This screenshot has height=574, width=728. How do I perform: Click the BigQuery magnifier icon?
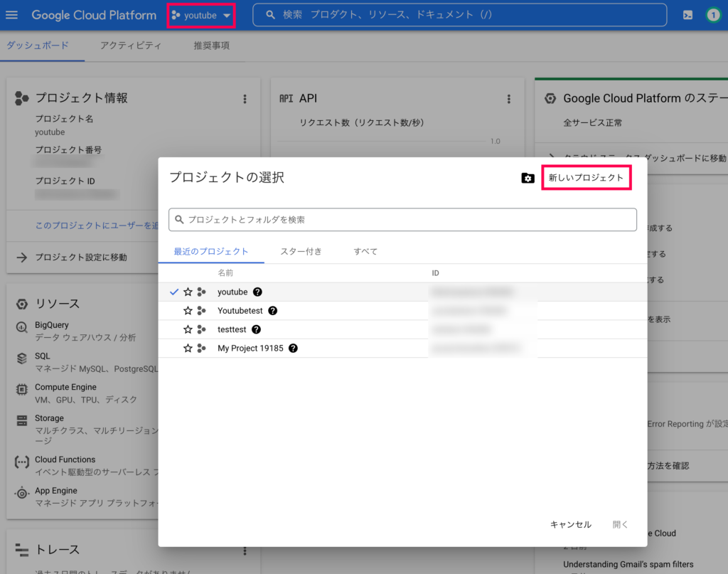22,327
